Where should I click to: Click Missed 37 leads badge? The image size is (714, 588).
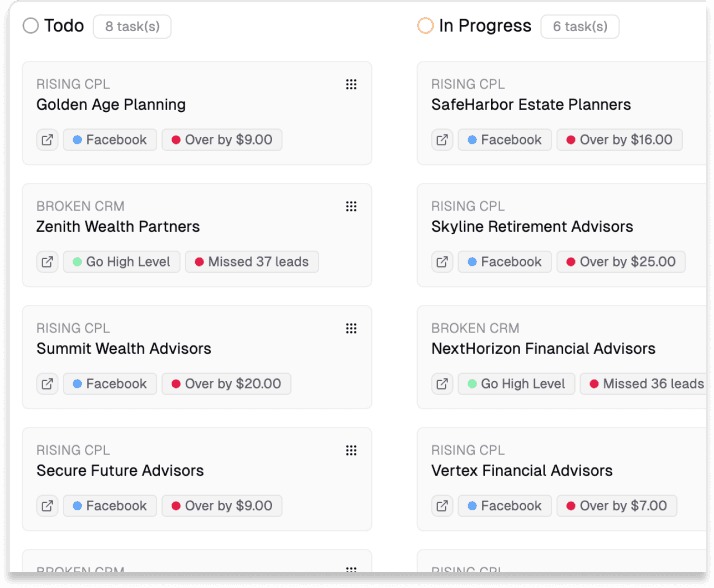(251, 262)
